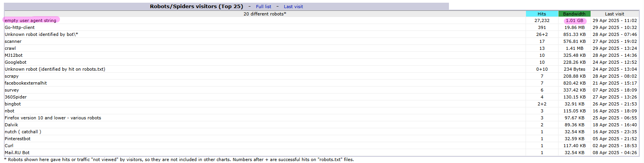644x163 pixels.
Task: Select the nbot robot name
Action: click(9, 111)
